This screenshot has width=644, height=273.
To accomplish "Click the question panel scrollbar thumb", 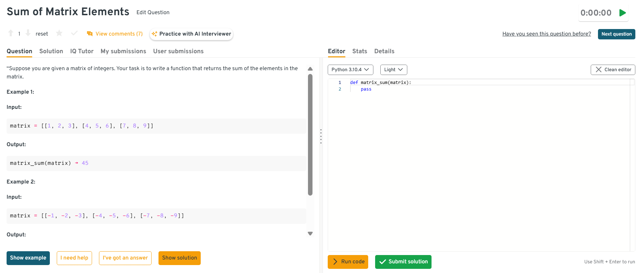I will tap(310, 135).
